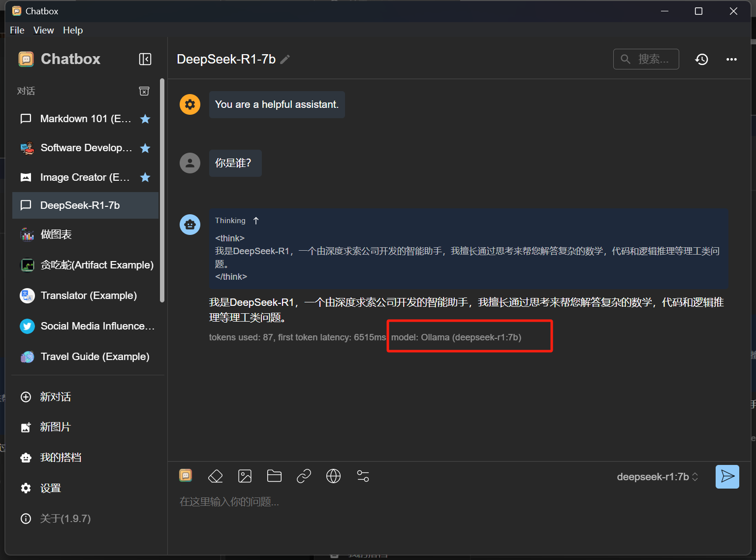
Task: Open the View menu
Action: 44,30
